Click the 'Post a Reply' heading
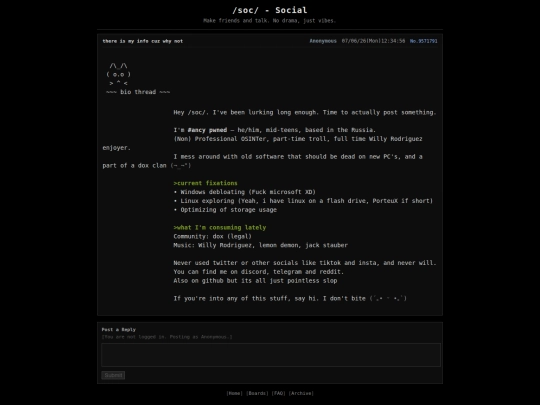The height and width of the screenshot is (405, 540). tap(118, 329)
